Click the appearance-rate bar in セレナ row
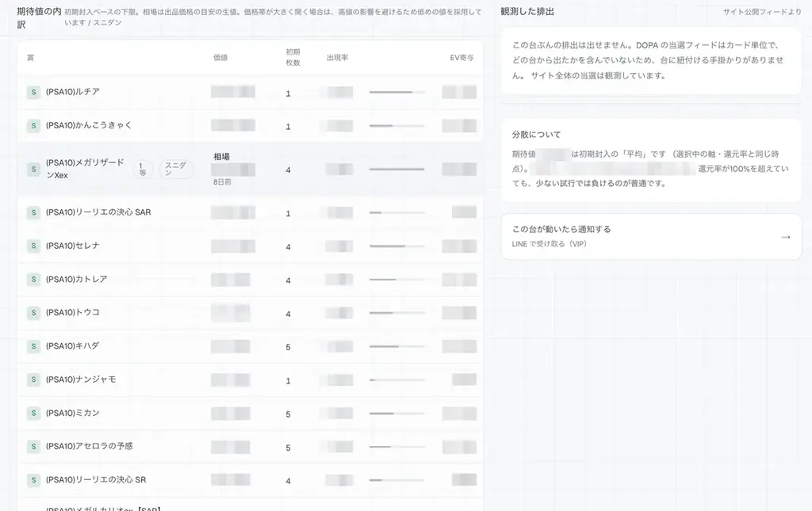Screen dimensions: 812x511 coord(396,246)
